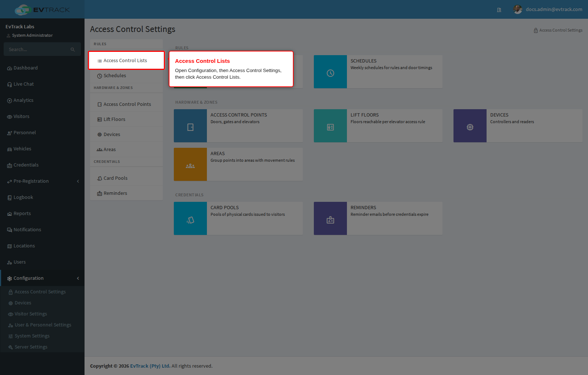Select Schedules in the Rules settings menu
Viewport: 588px width, 375px height.
tap(126, 76)
